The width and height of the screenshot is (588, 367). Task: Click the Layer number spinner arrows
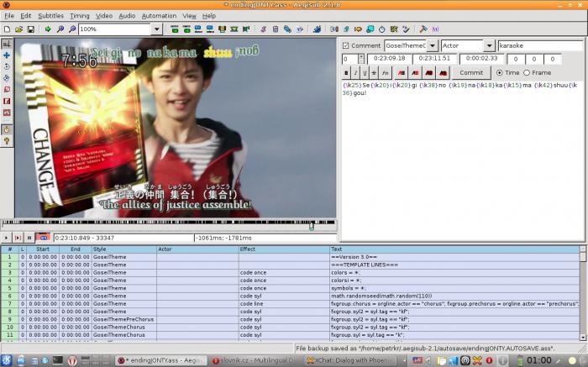360,59
